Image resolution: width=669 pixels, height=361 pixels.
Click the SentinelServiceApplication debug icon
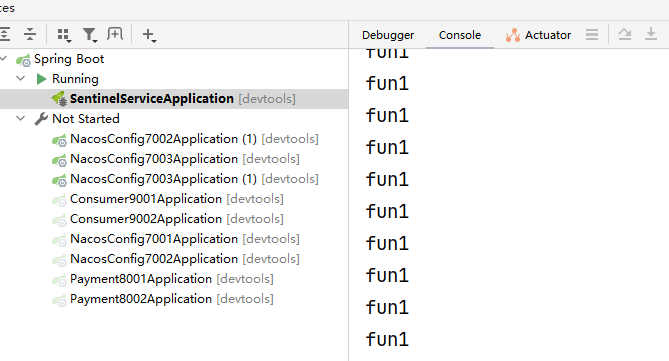(x=59, y=99)
